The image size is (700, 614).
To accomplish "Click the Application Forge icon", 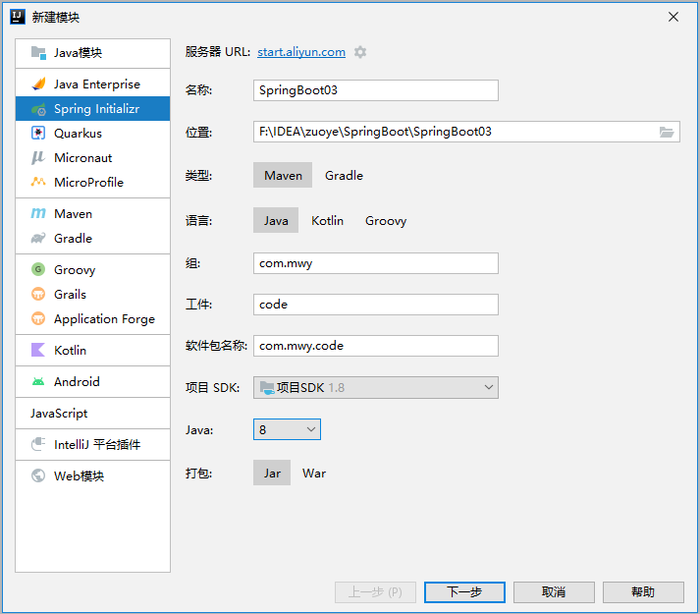I will [x=38, y=318].
